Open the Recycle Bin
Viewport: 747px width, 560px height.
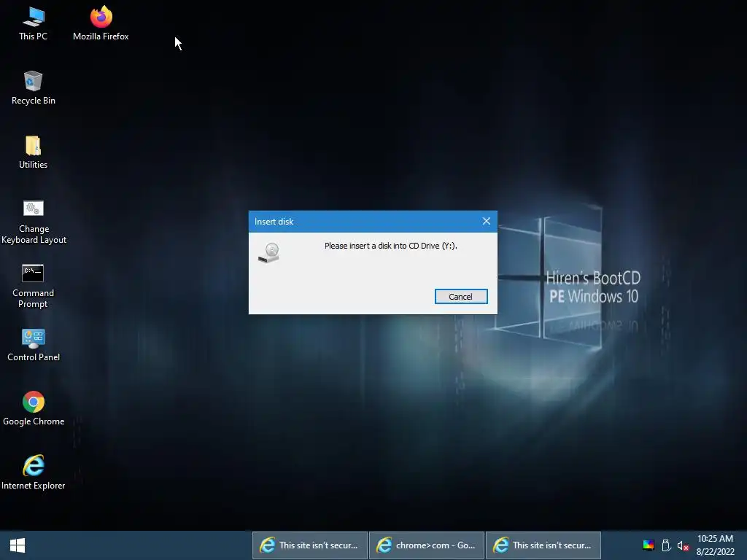coord(34,88)
